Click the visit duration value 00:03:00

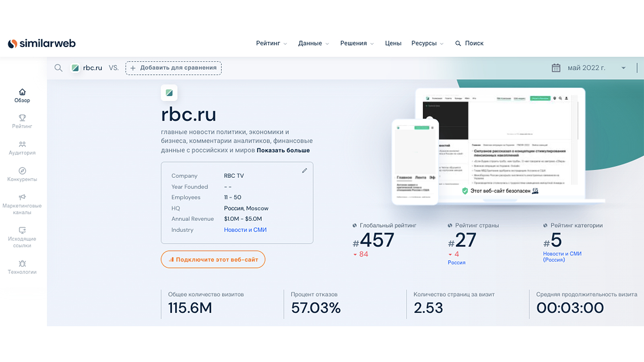570,308
